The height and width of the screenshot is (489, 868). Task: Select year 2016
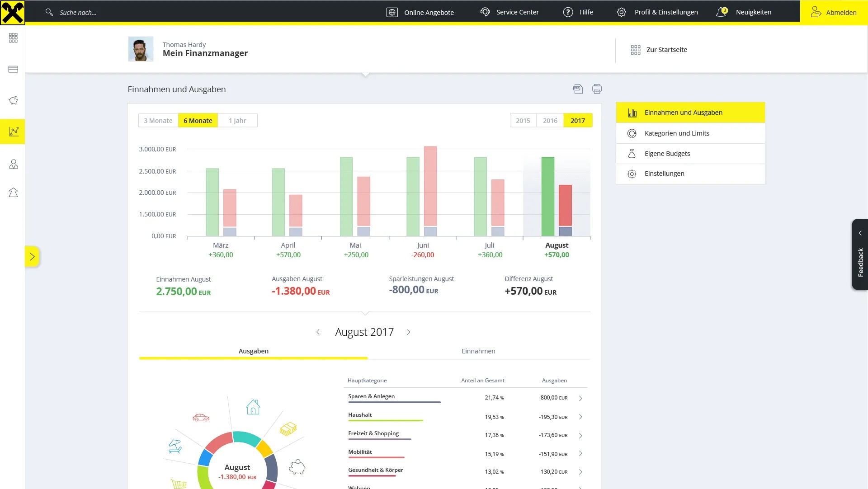pyautogui.click(x=550, y=121)
